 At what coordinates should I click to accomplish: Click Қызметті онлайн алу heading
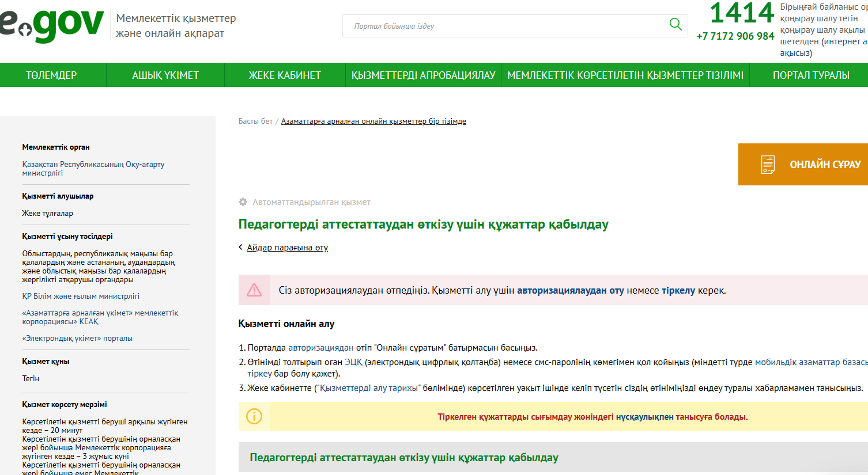pyautogui.click(x=286, y=324)
